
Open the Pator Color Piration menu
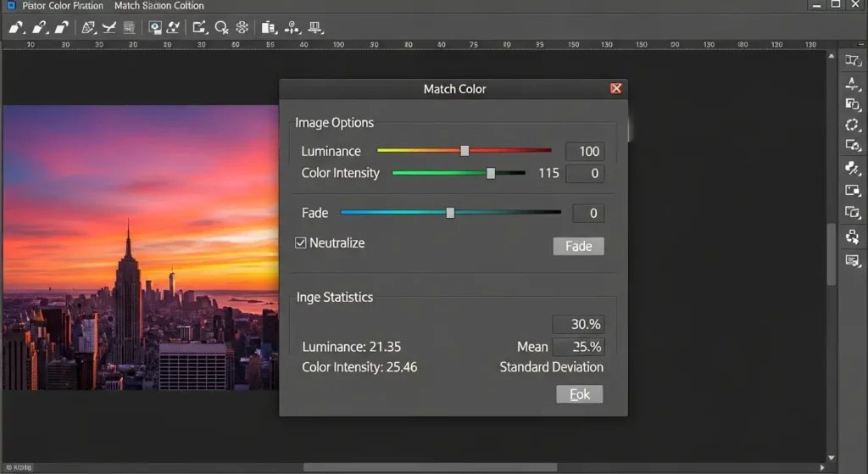click(x=63, y=6)
